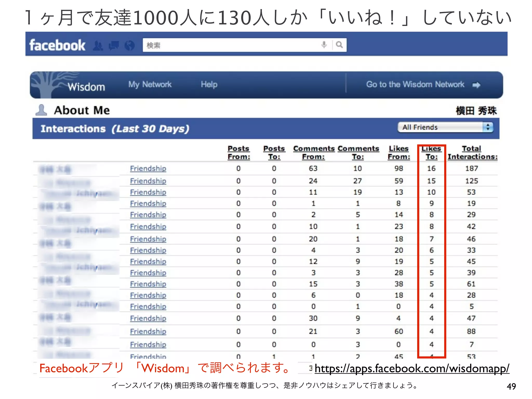
Task: Sort by Posts From column
Action: click(238, 152)
